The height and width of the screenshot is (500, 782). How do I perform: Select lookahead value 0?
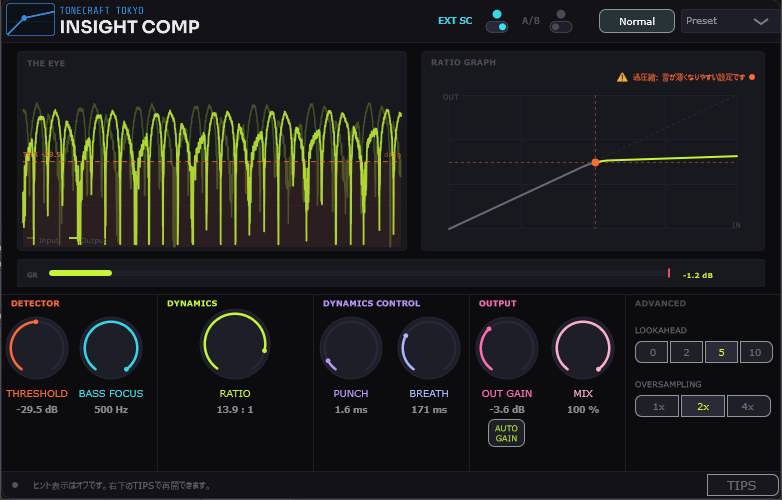652,352
